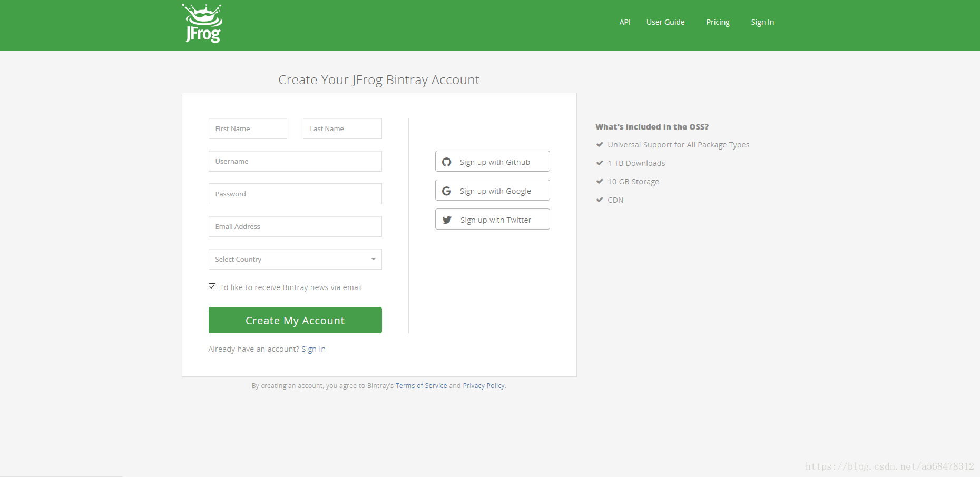Focus the Last Name field

(342, 128)
